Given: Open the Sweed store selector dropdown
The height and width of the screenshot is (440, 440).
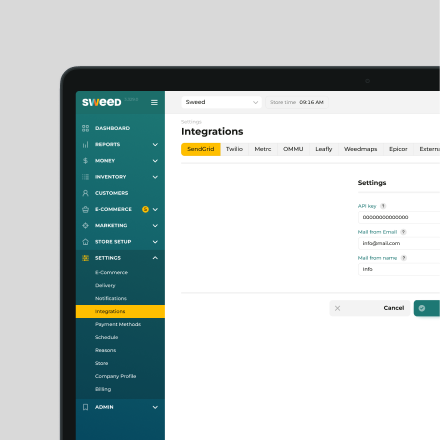Looking at the screenshot, I should coord(221,102).
